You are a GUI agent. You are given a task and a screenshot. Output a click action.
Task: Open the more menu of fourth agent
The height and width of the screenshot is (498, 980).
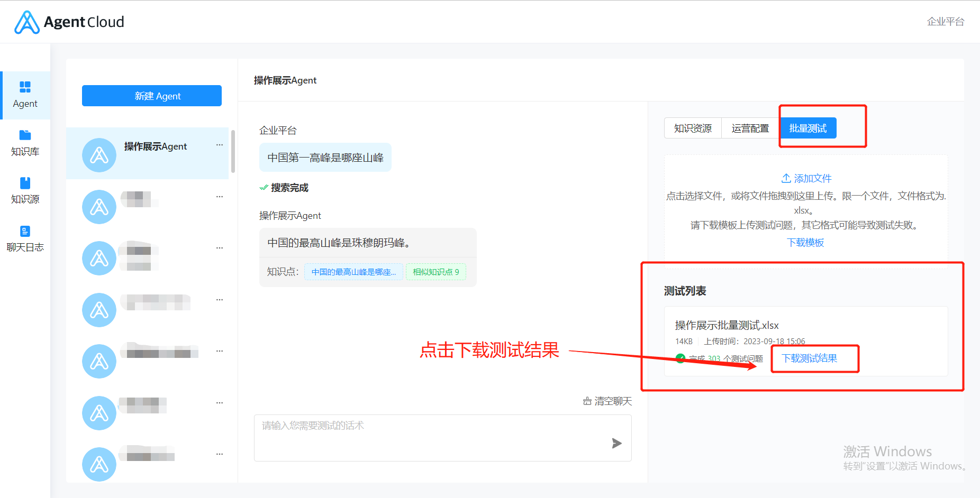tap(220, 300)
